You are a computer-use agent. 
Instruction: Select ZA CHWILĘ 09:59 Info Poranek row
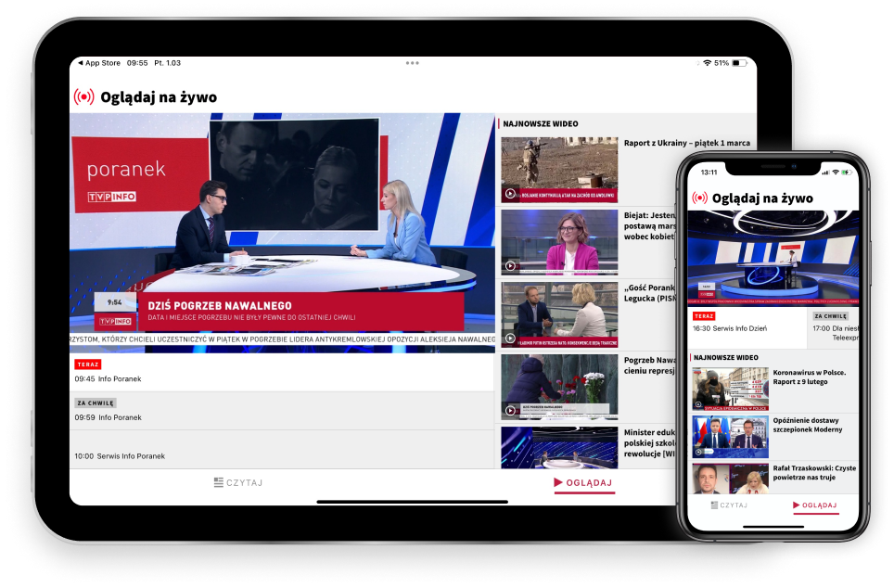(x=282, y=411)
